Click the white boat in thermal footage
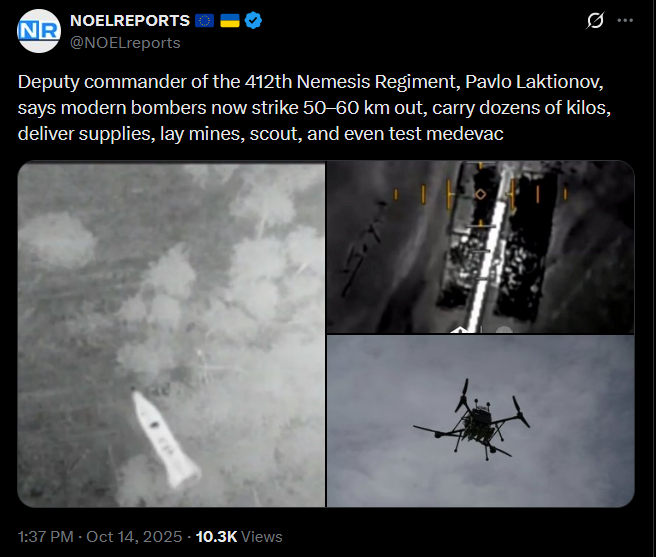The image size is (656, 557). (x=166, y=439)
